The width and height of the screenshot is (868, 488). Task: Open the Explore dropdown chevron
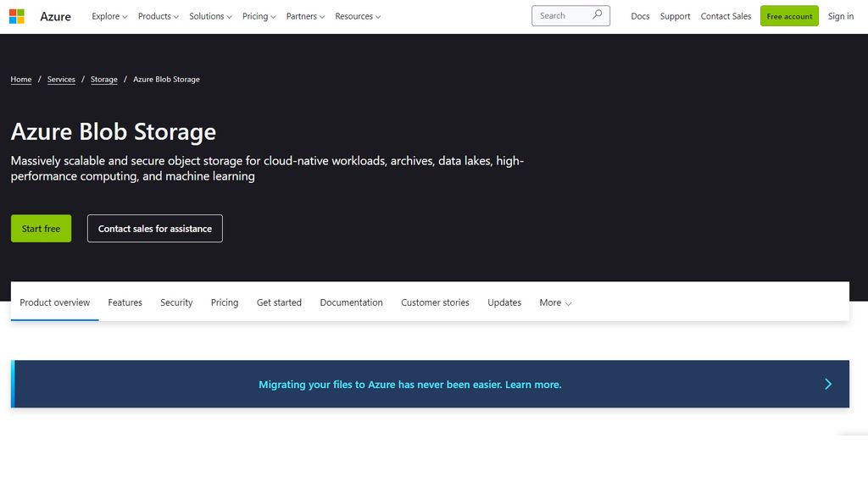coord(125,16)
